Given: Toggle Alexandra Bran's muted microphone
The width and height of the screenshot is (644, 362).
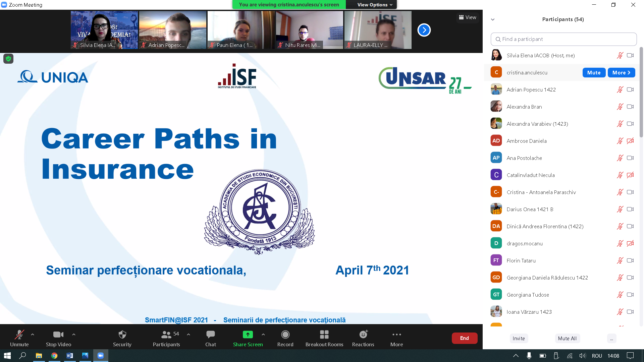Looking at the screenshot, I should click(x=620, y=107).
